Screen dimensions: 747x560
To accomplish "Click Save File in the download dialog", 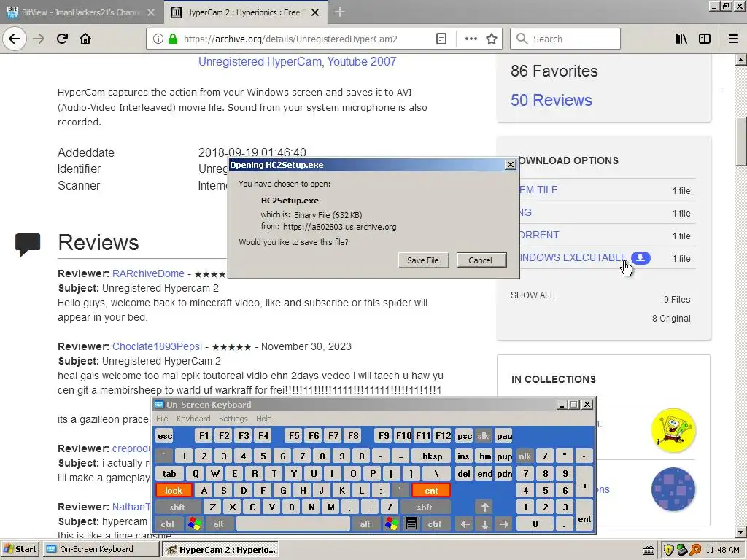I will point(422,260).
